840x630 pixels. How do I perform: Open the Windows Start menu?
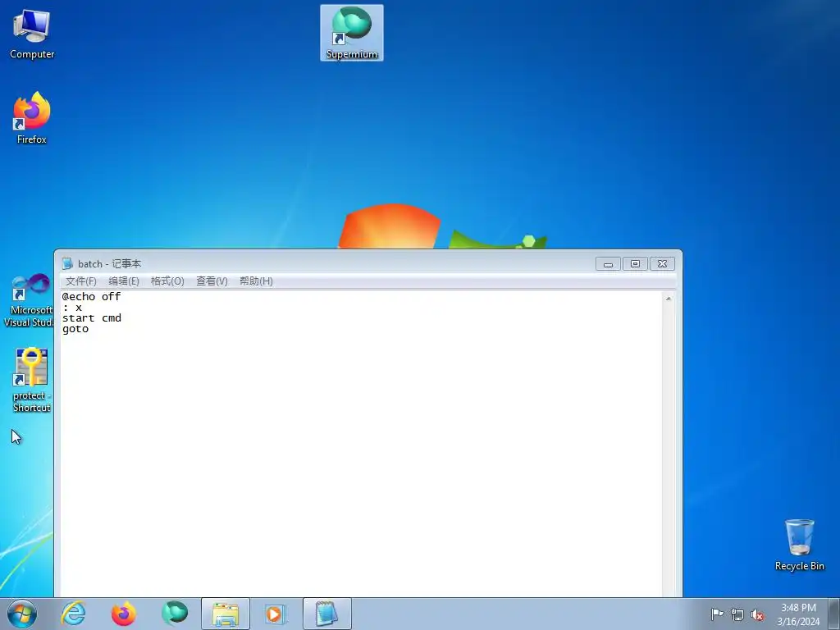(22, 614)
